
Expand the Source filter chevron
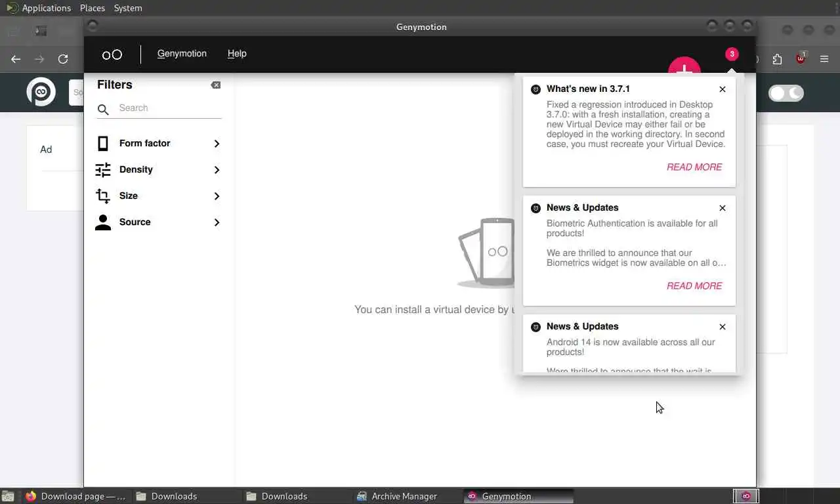pos(217,222)
